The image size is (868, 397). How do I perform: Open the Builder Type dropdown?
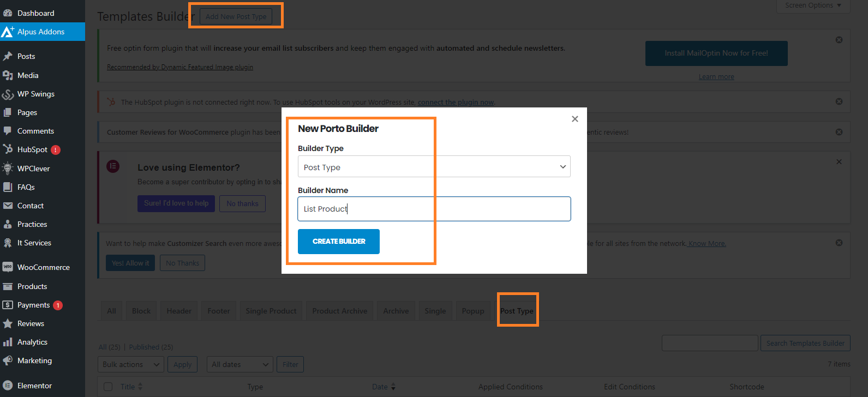(x=434, y=167)
